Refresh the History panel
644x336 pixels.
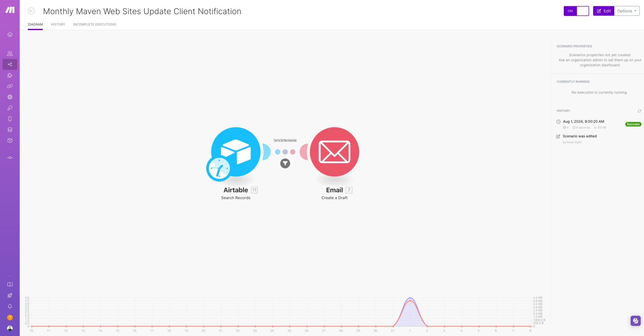pyautogui.click(x=639, y=111)
